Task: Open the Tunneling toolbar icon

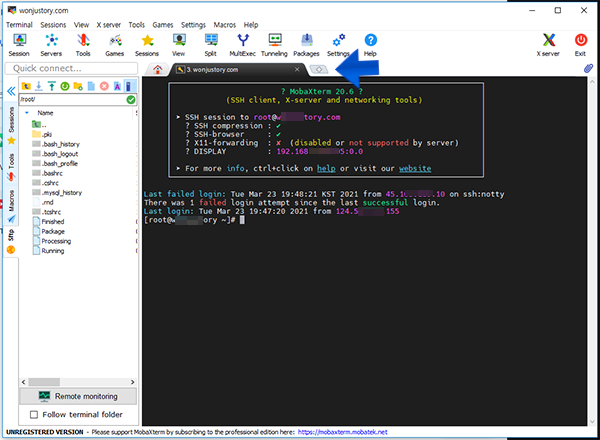Action: 274,45
